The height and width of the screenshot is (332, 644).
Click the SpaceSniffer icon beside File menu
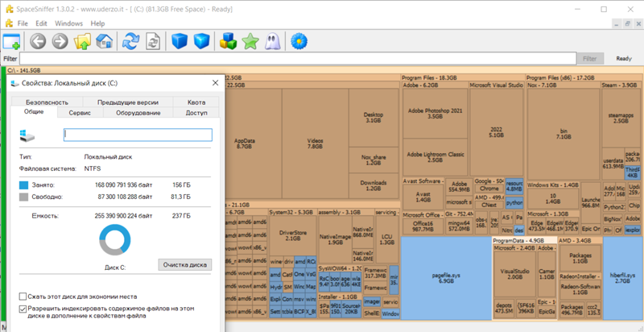tap(9, 23)
